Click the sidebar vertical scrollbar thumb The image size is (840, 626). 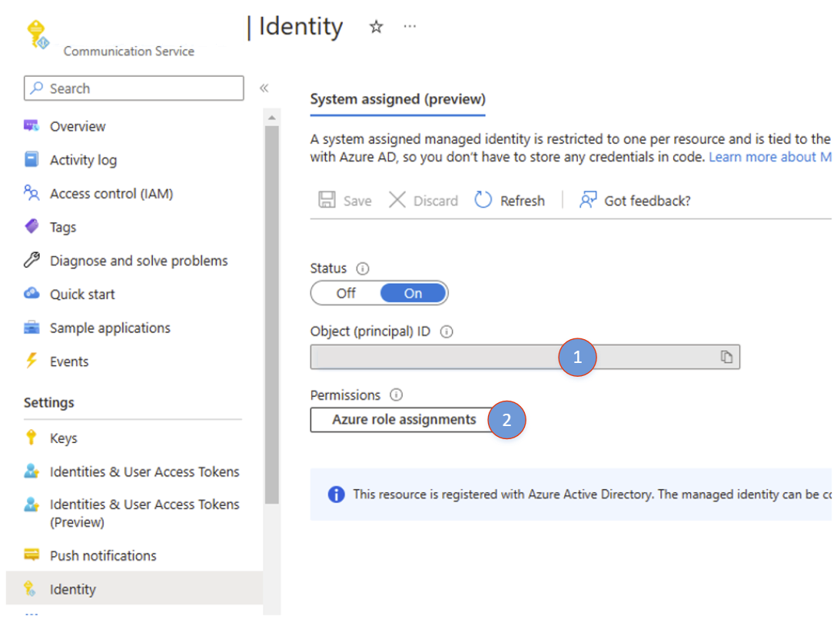pyautogui.click(x=272, y=315)
